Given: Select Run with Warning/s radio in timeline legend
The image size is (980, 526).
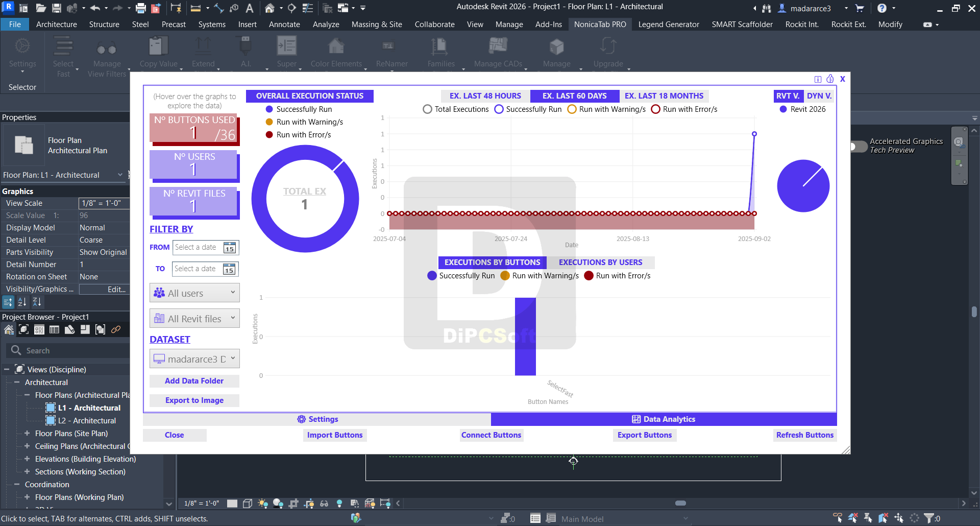Looking at the screenshot, I should (572, 109).
